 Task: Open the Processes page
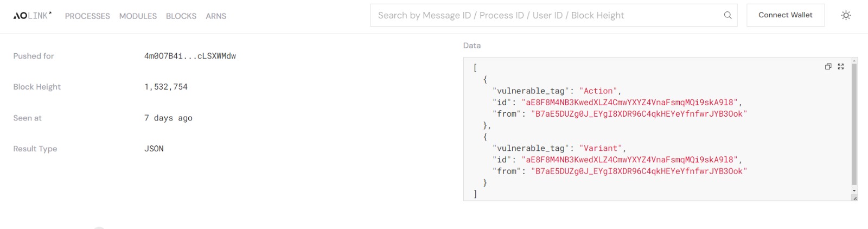87,16
